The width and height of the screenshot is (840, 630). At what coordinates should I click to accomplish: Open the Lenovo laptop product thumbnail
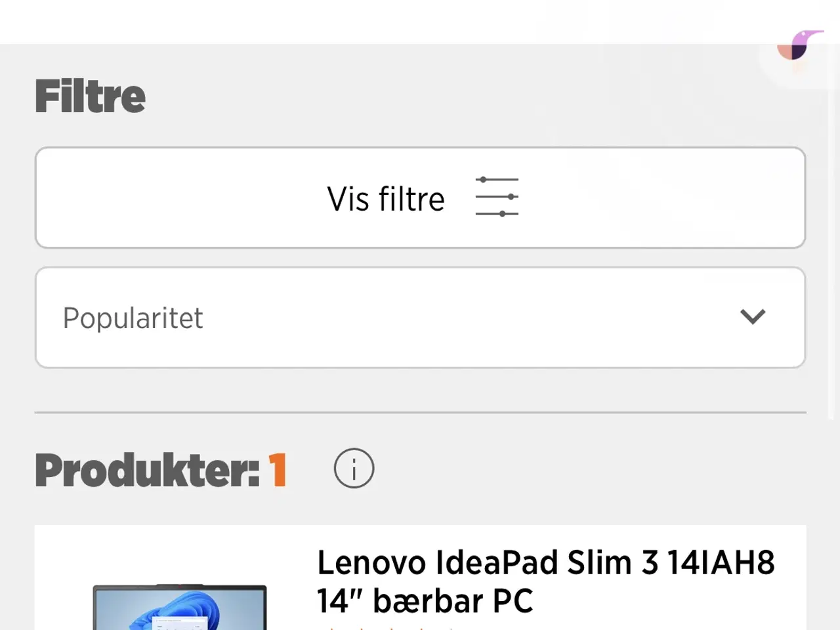(x=179, y=607)
